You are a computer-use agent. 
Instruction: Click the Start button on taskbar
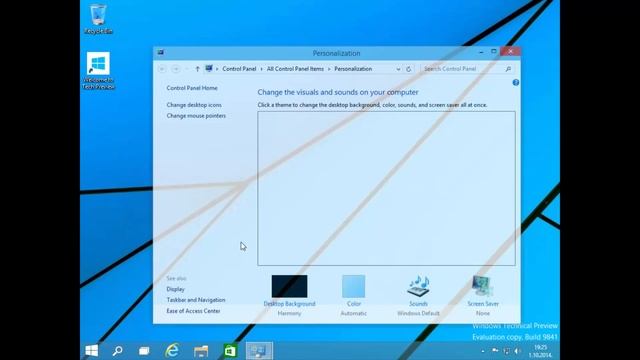coord(92,351)
